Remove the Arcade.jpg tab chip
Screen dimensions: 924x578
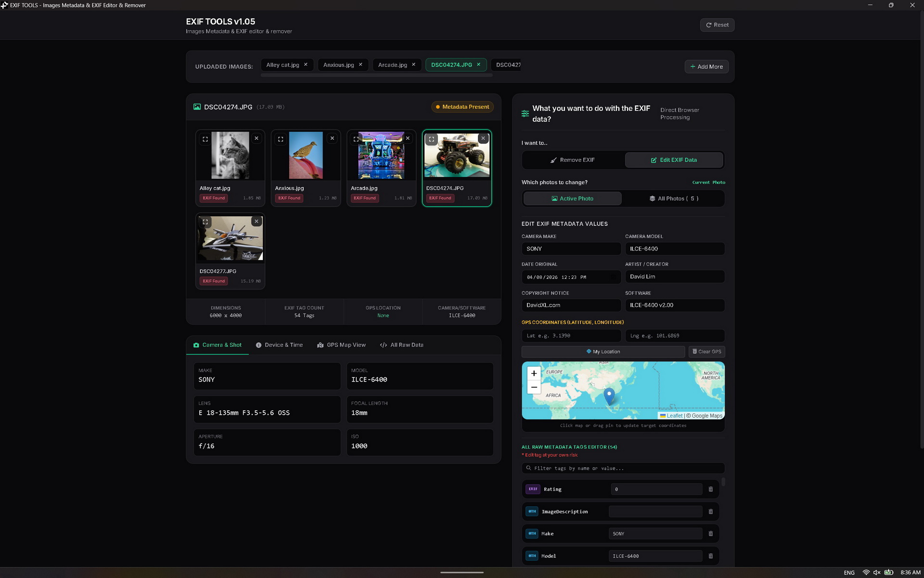point(413,65)
